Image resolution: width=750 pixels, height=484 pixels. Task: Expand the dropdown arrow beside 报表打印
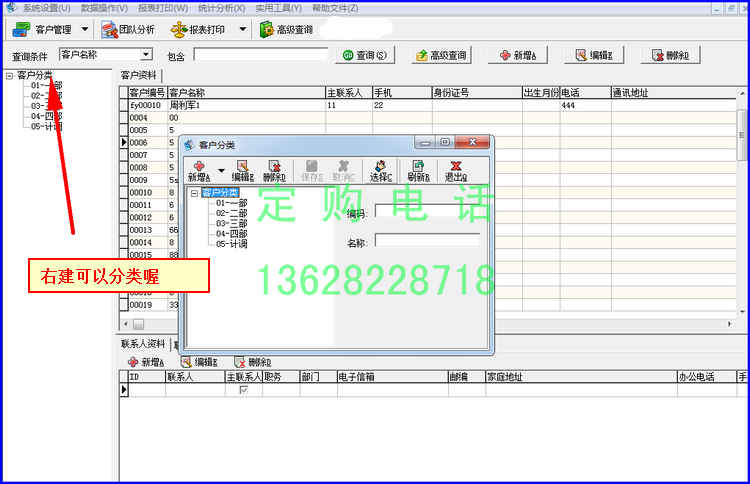click(243, 29)
